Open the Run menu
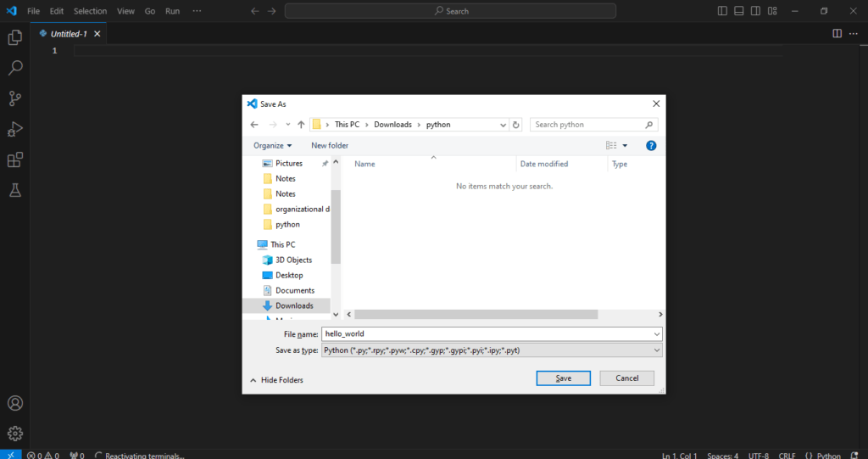This screenshot has width=868, height=459. click(173, 11)
